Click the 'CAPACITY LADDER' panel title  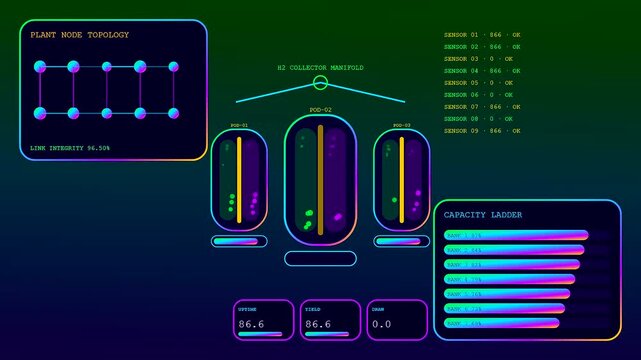483,215
